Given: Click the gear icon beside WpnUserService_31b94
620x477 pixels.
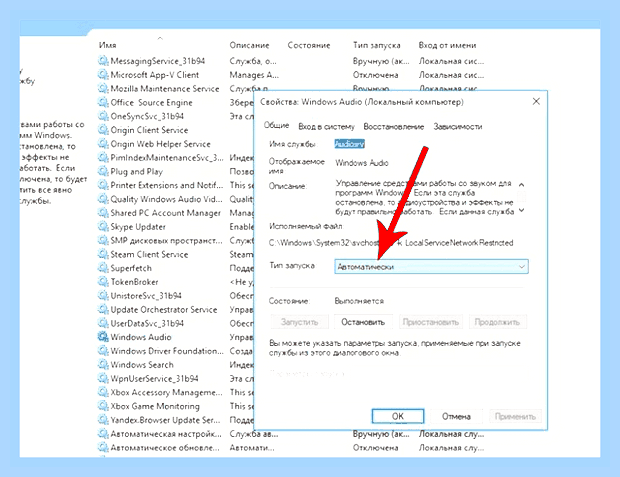Looking at the screenshot, I should tap(103, 378).
